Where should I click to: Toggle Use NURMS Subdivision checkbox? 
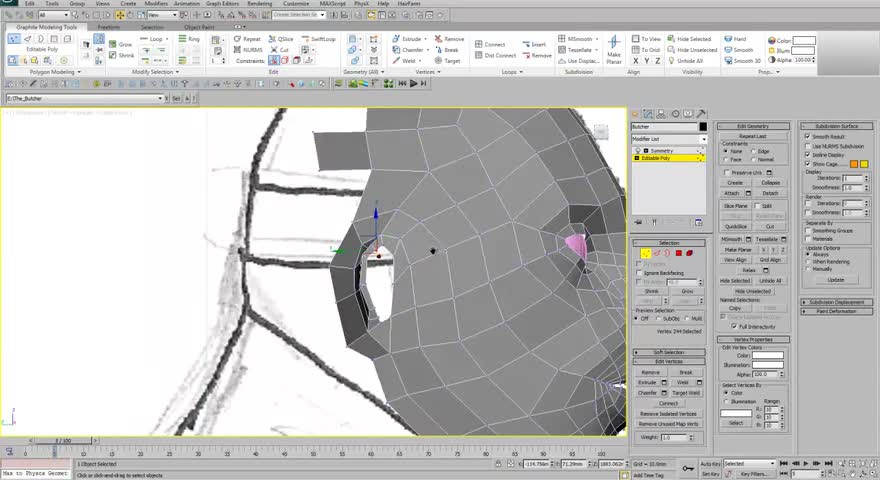[x=808, y=146]
